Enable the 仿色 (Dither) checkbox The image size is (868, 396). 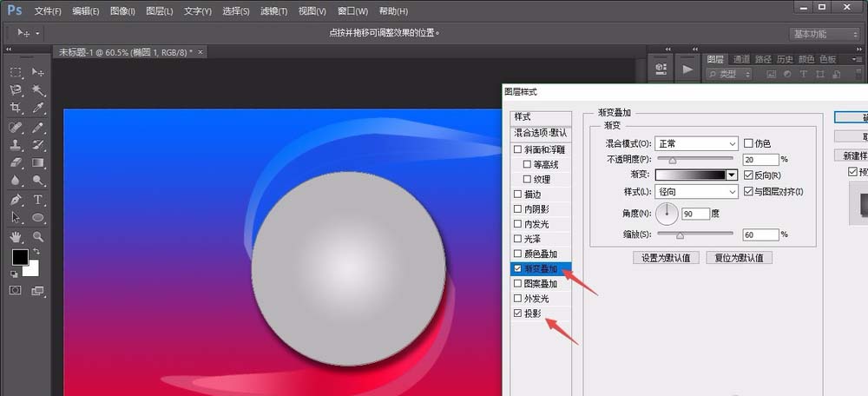point(749,143)
